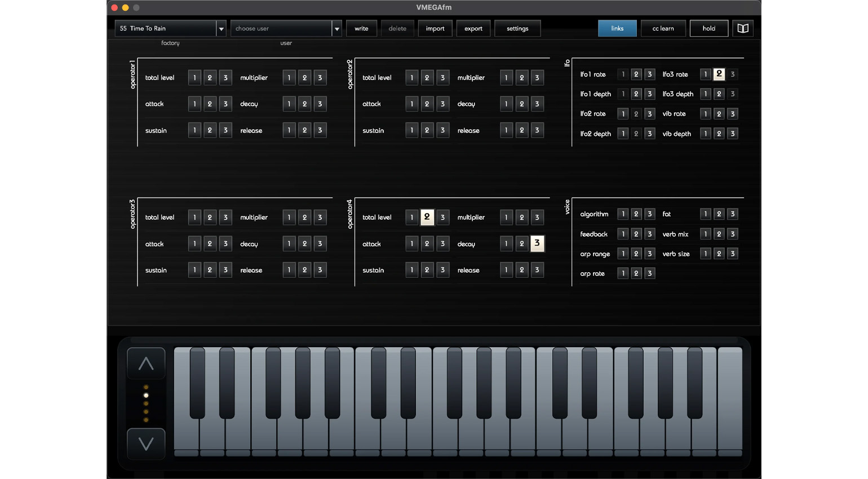Toggle link 2 for operator1 release

(x=304, y=130)
